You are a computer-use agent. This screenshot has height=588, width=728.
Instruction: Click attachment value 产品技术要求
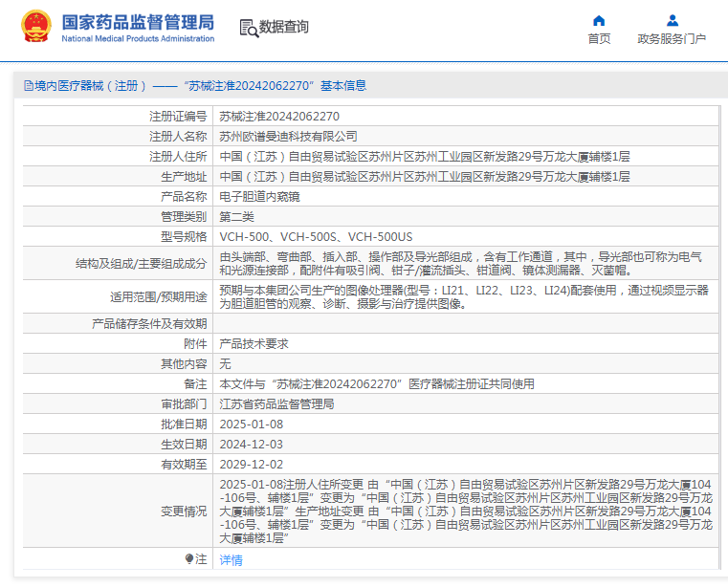[x=254, y=344]
